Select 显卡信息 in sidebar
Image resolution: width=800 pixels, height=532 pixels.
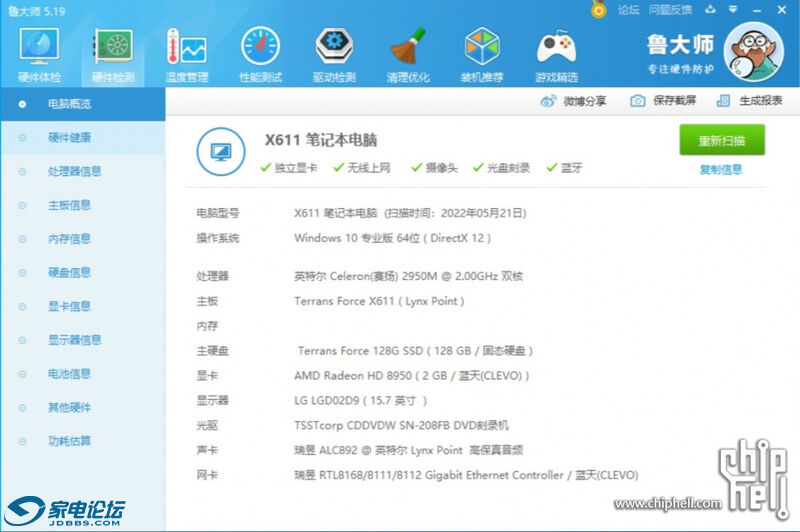click(83, 306)
